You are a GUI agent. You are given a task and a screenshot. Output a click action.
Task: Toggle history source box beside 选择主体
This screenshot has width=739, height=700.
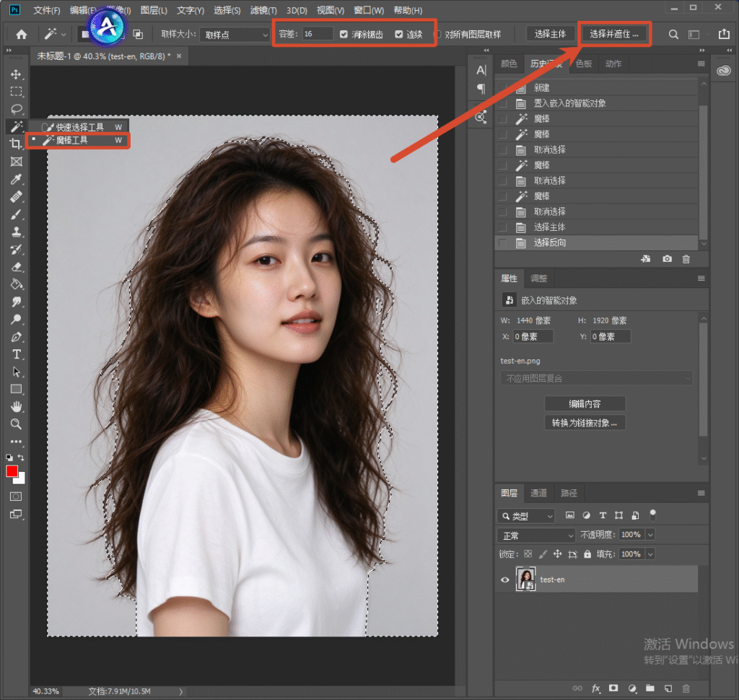(x=503, y=227)
